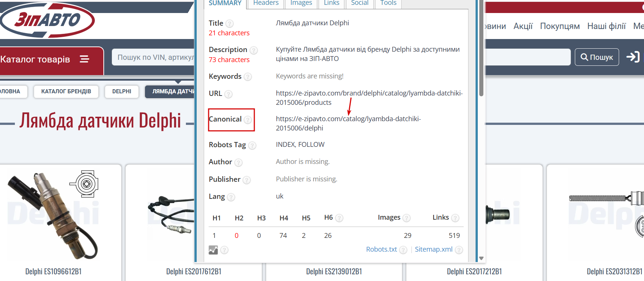The width and height of the screenshot is (644, 281).
Task: Click the scroll down arrow of the panel
Action: [481, 258]
